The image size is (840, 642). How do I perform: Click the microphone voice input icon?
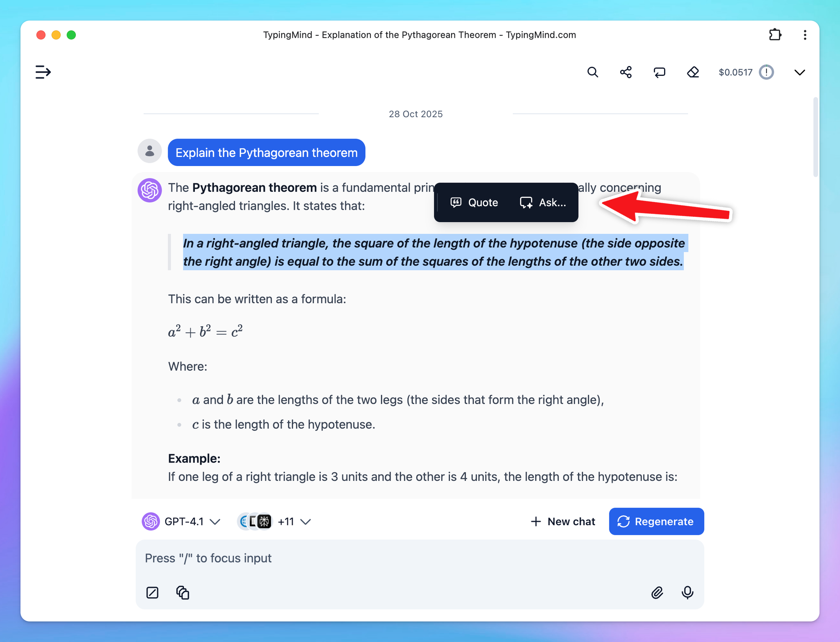[687, 592]
